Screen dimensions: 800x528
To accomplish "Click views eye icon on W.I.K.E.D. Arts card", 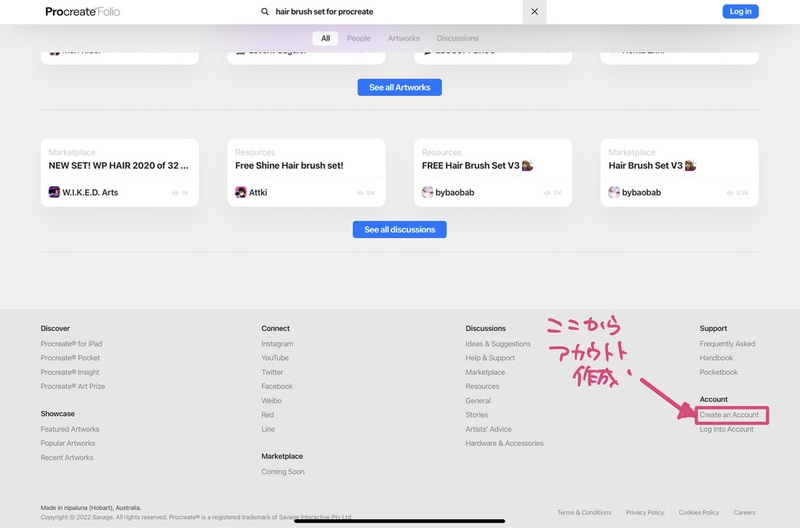I will pyautogui.click(x=175, y=193).
